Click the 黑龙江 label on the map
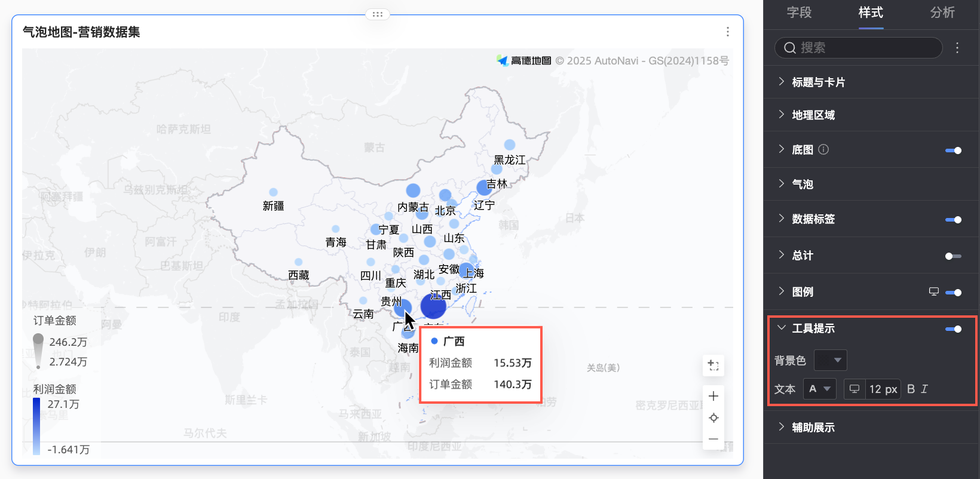The width and height of the screenshot is (980, 479). click(510, 160)
